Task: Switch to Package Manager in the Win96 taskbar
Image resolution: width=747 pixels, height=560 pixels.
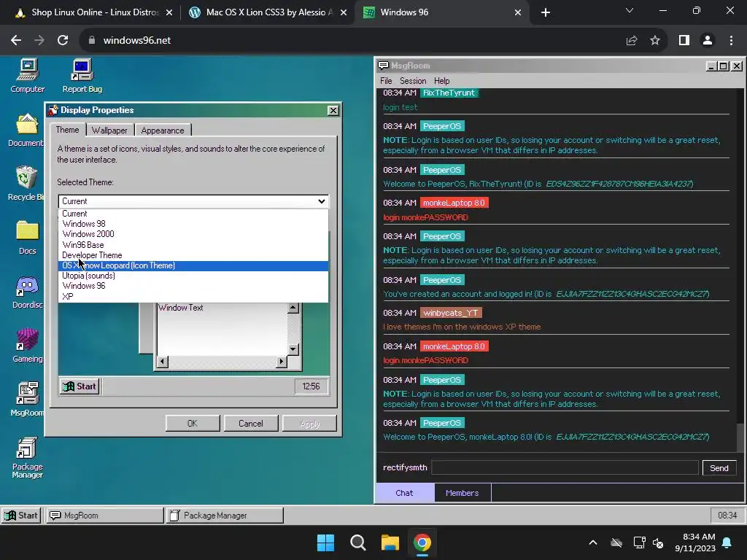Action: 225,516
